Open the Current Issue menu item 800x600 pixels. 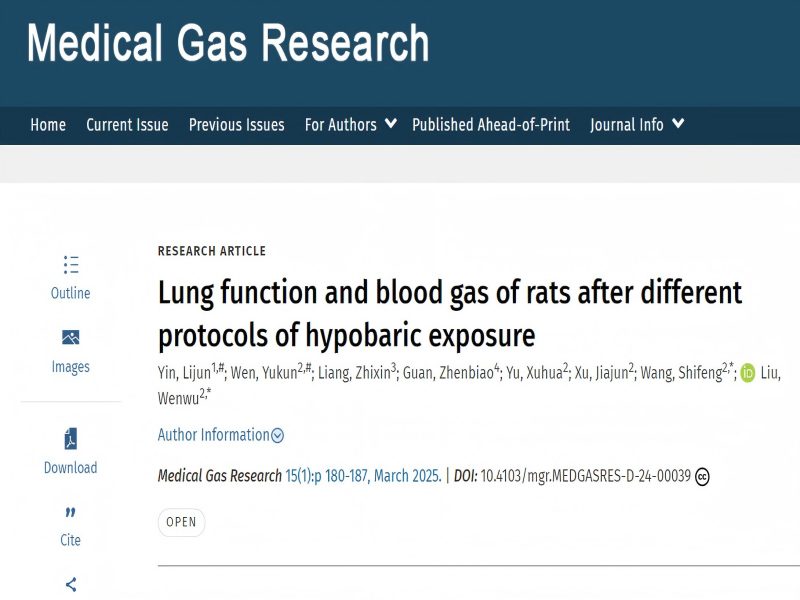(x=127, y=125)
